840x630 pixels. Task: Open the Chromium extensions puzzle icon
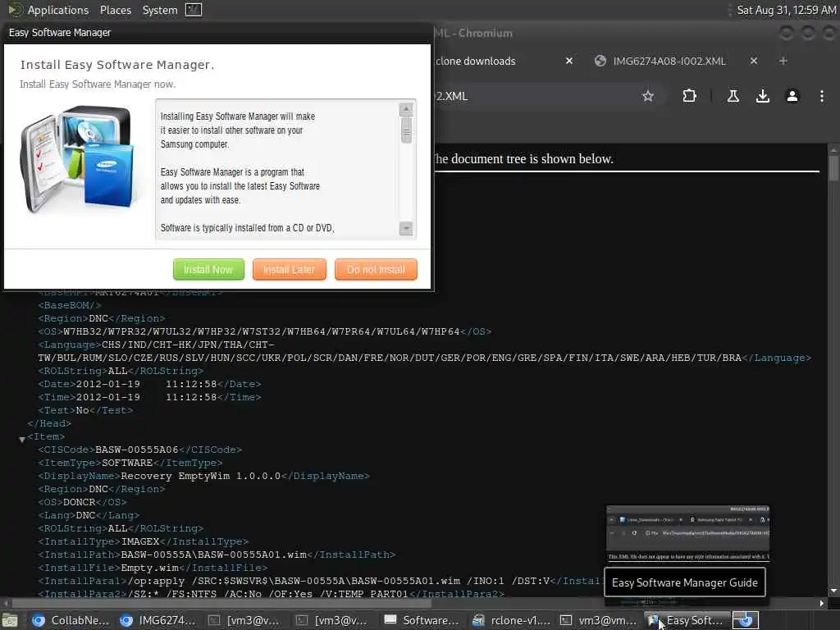coord(689,96)
